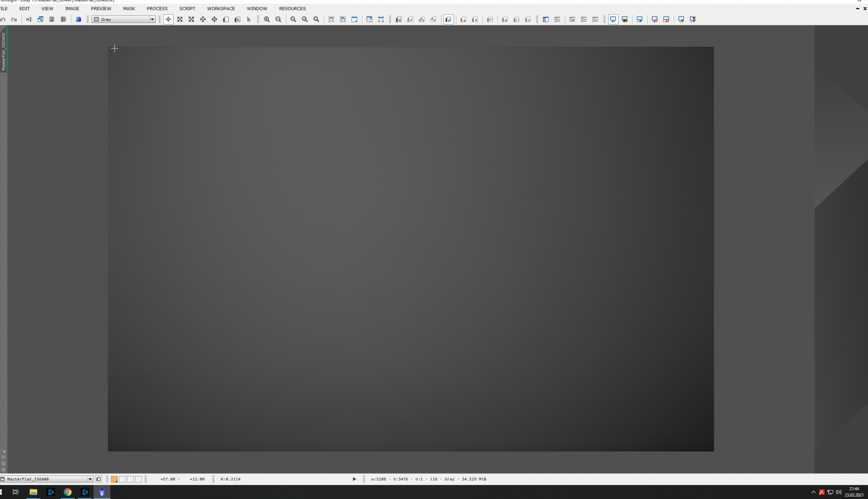Show hidden system tray icons
868x499 pixels.
(x=813, y=492)
